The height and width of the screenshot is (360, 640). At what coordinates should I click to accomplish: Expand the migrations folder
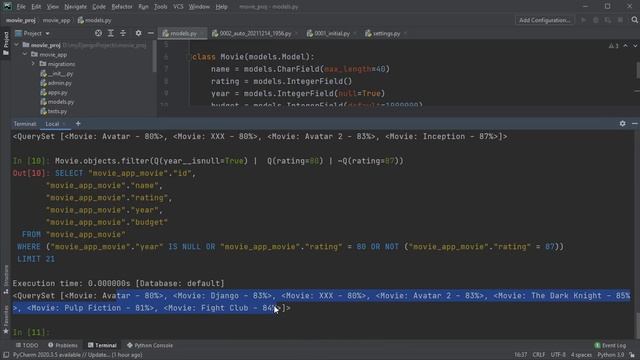point(33,64)
